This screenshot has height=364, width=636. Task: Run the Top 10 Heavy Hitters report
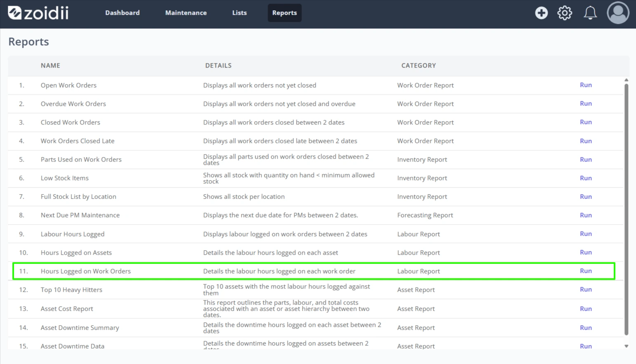[586, 289]
